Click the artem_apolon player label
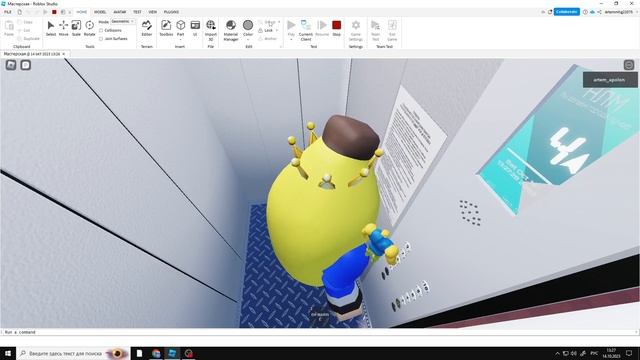 (x=610, y=80)
